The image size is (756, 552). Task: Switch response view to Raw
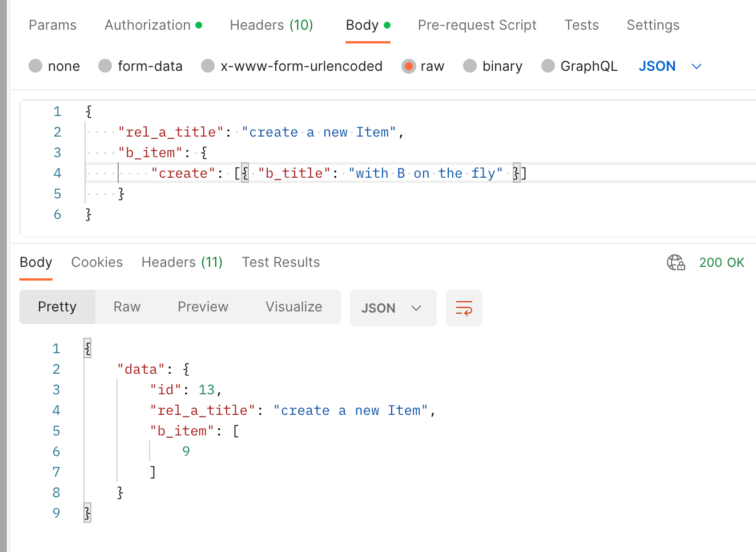click(126, 307)
